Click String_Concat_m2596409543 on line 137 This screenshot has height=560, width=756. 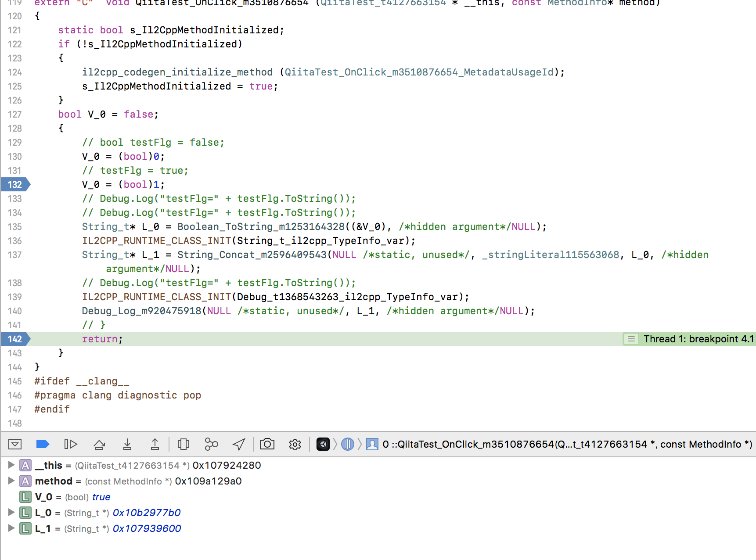[252, 255]
